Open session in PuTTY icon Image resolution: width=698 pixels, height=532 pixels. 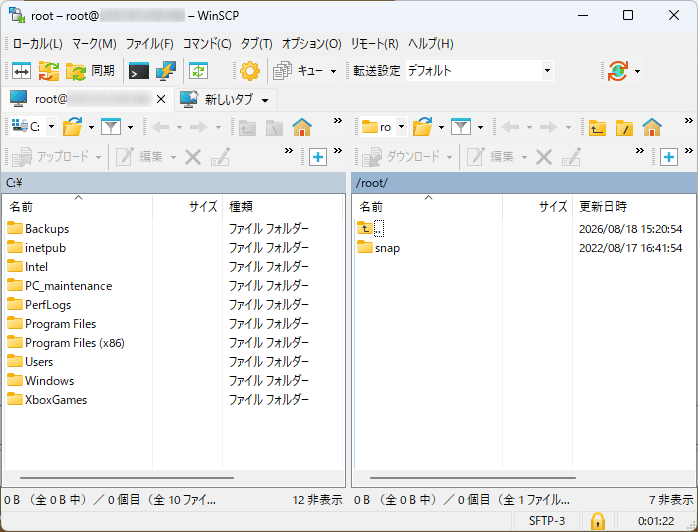(166, 71)
